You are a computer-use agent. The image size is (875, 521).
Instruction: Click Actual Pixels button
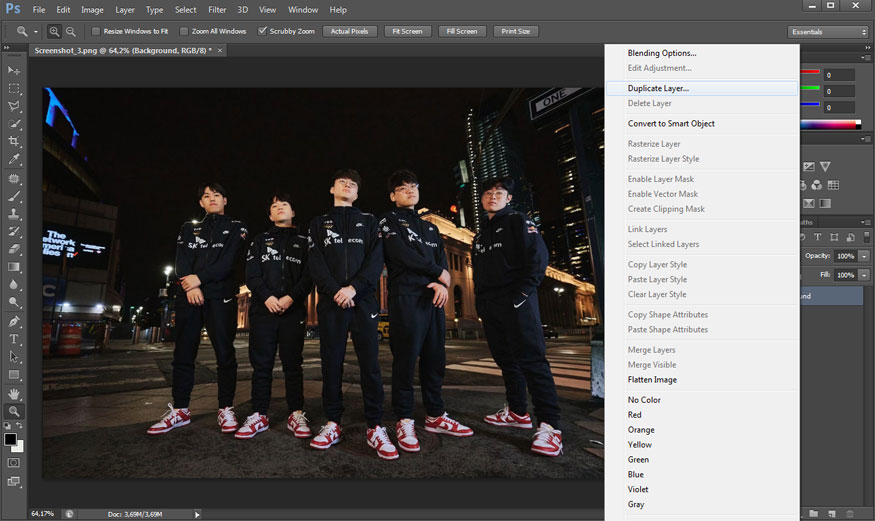point(349,31)
